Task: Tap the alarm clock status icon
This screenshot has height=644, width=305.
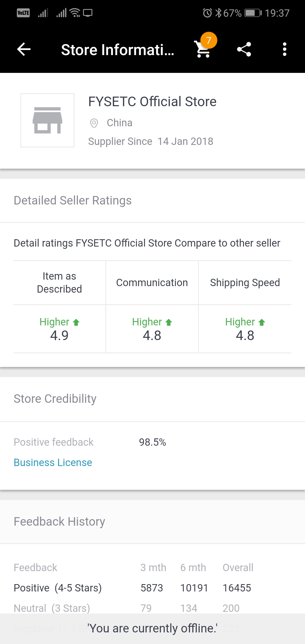Action: coord(207,13)
